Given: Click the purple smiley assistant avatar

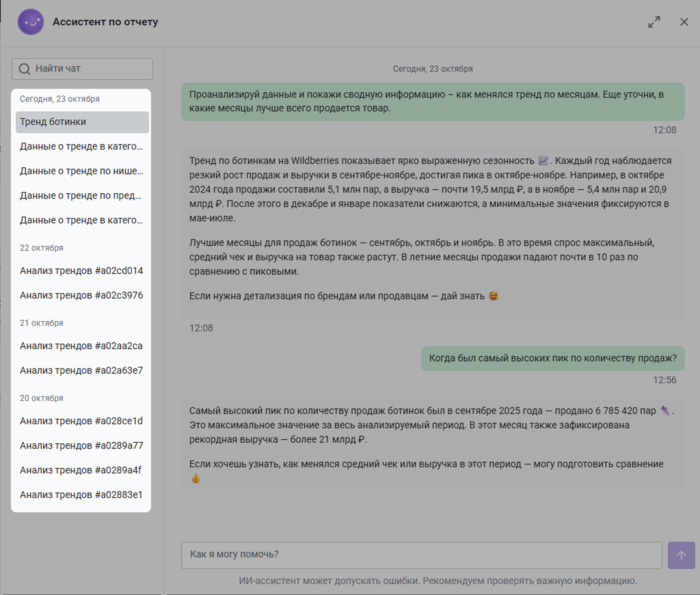Looking at the screenshot, I should coord(31,22).
